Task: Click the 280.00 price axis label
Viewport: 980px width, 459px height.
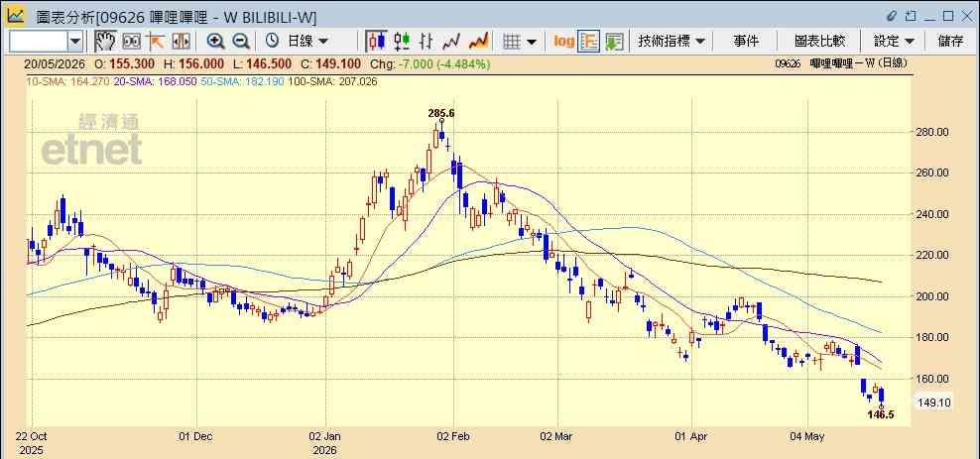Action: click(931, 132)
